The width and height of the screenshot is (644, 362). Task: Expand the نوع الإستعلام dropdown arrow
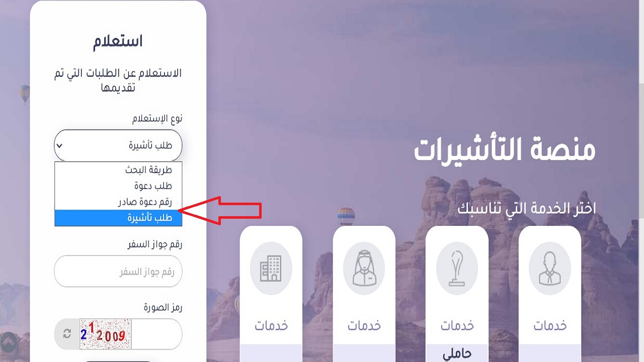point(60,146)
